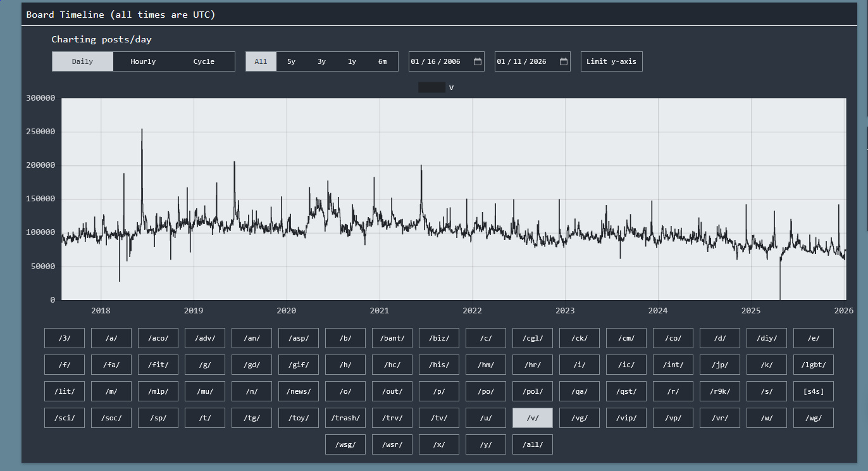Pick the /f/ board
Viewport: 868px width, 471px height.
point(65,365)
